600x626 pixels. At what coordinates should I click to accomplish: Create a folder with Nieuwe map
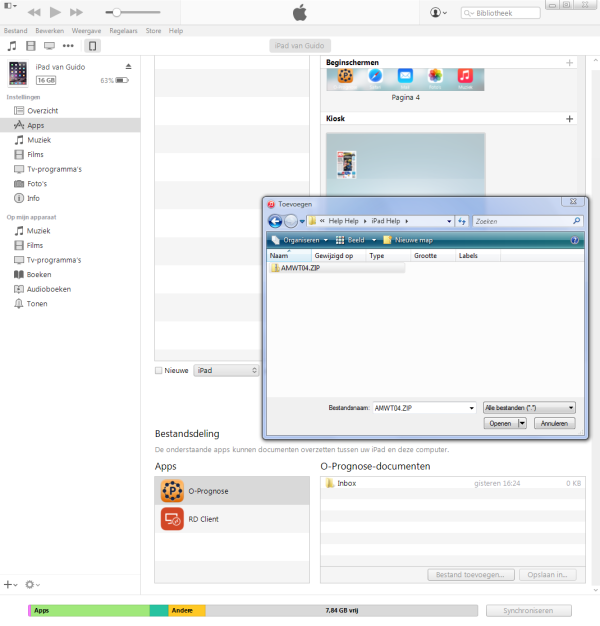[x=408, y=240]
